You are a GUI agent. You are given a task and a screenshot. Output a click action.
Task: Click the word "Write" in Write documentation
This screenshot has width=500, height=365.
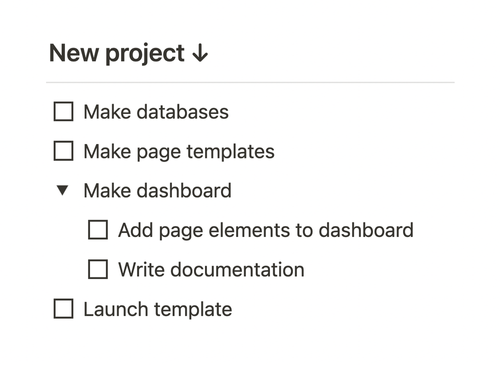click(142, 269)
